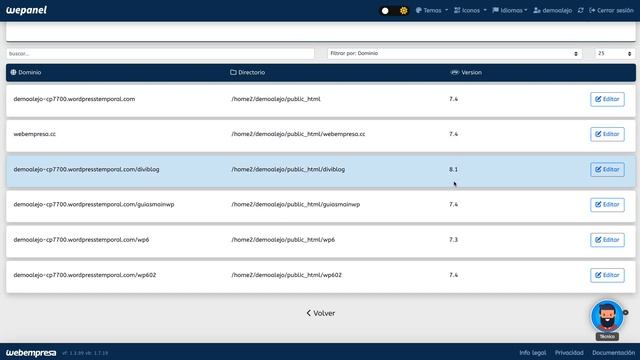This screenshot has height=360, width=640.
Task: Open the support avatar chat bubble
Action: coord(607,316)
